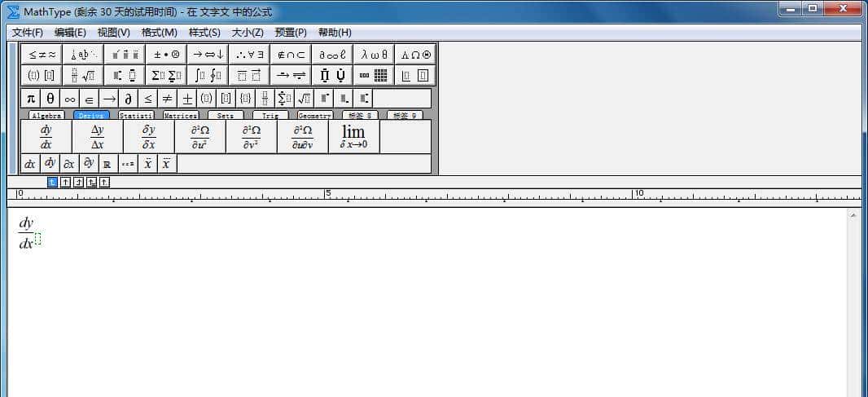Insert the dy/dx derivative template
Image resolution: width=868 pixels, height=397 pixels.
[x=46, y=137]
